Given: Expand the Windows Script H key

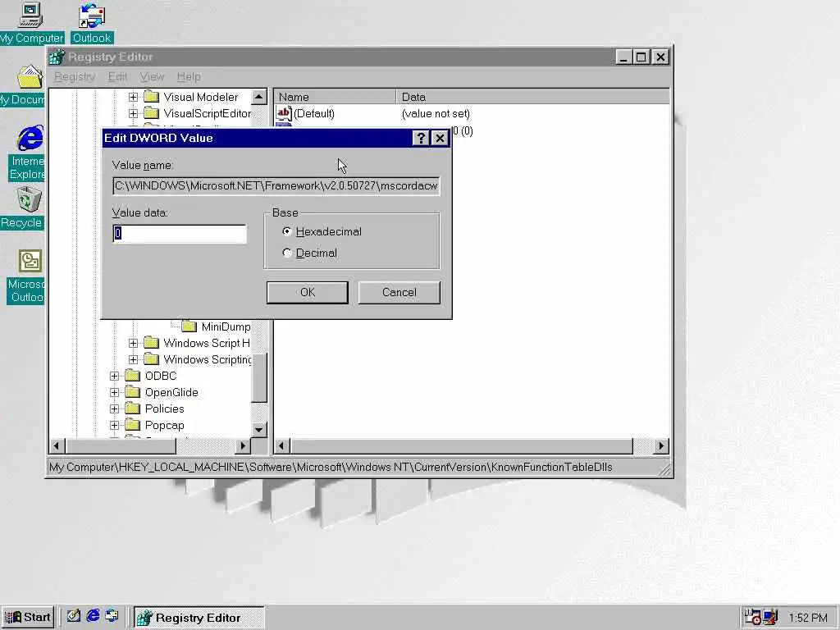Looking at the screenshot, I should pos(134,343).
